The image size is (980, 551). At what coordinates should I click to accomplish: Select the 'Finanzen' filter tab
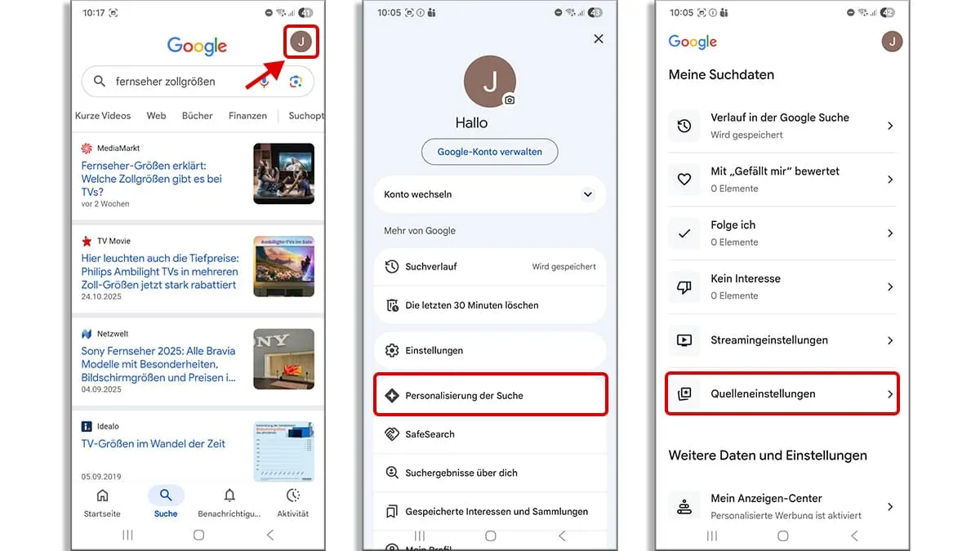coord(247,116)
